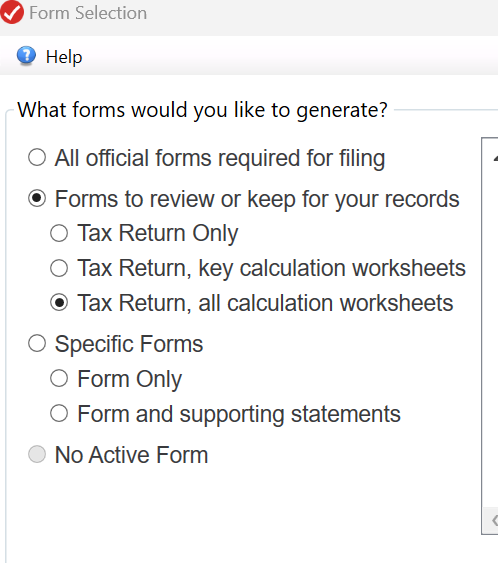Image resolution: width=498 pixels, height=563 pixels.
Task: Choose the Specific Forms radio button
Action: coord(37,344)
